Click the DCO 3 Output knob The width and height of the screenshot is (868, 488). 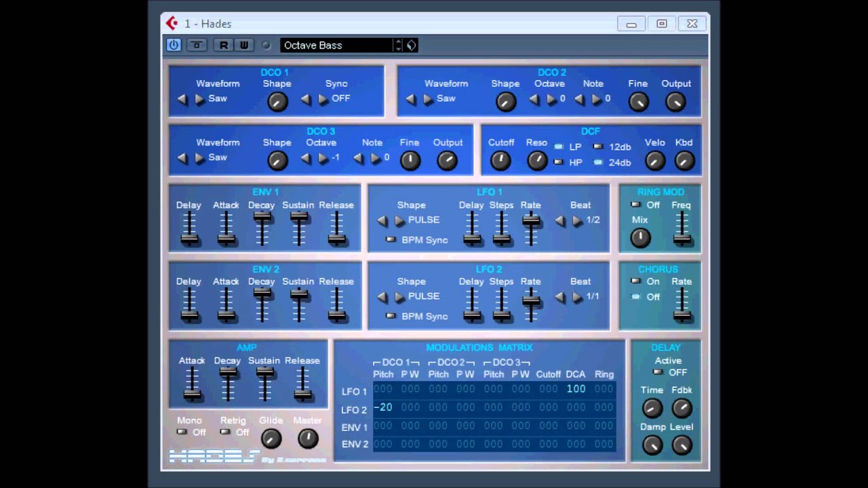[447, 161]
